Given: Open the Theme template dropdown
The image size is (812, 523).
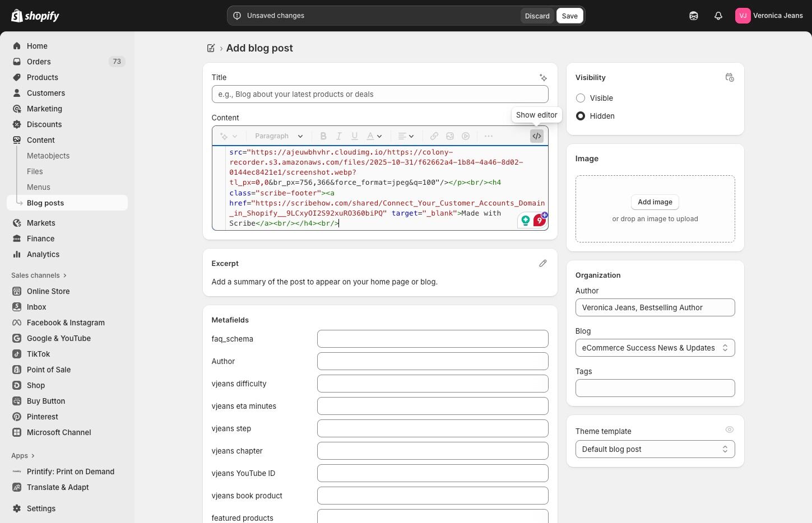Looking at the screenshot, I should point(655,449).
